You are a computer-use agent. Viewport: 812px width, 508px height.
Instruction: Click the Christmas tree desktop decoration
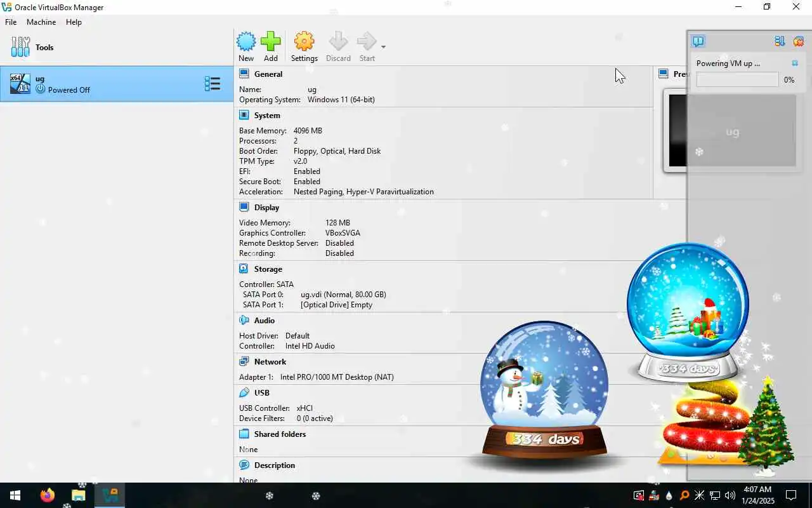coord(766,425)
